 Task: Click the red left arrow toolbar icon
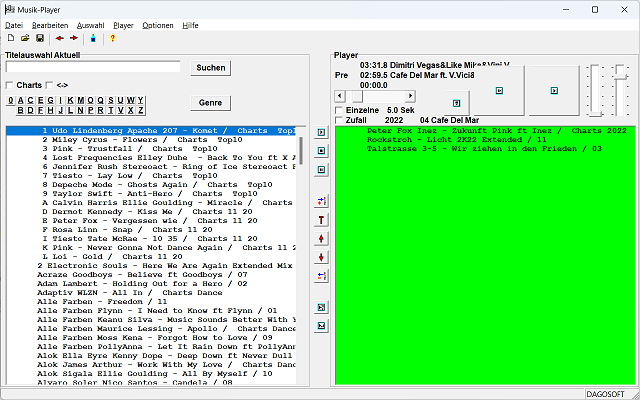[x=59, y=38]
